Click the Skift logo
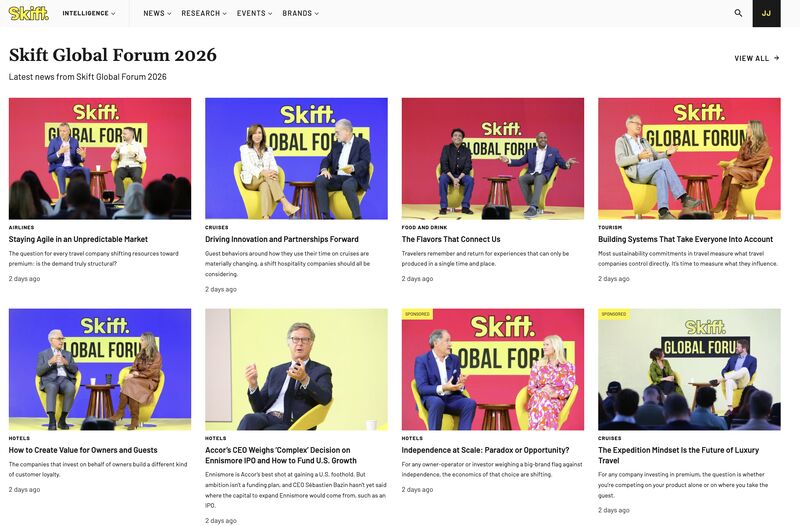The width and height of the screenshot is (800, 526). point(29,13)
